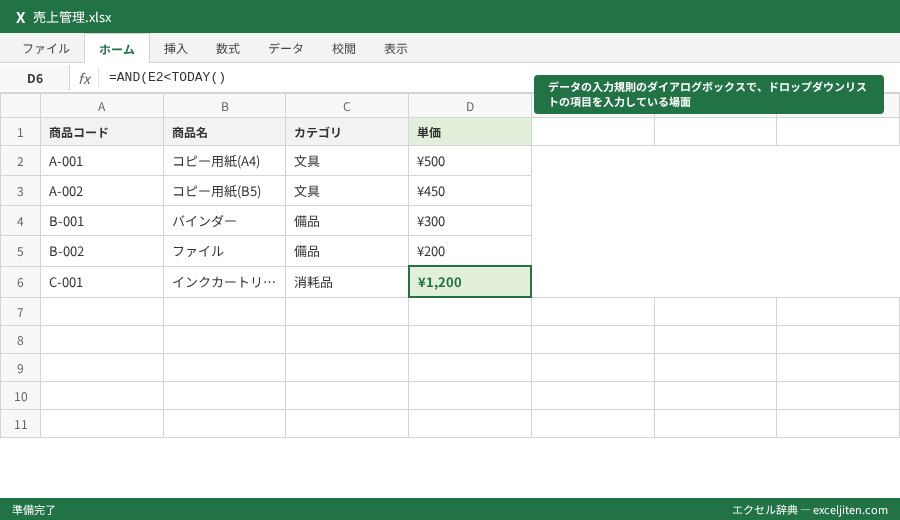Viewport: 900px width, 520px height.
Task: Switch to the ホーム tab
Action: click(117, 49)
